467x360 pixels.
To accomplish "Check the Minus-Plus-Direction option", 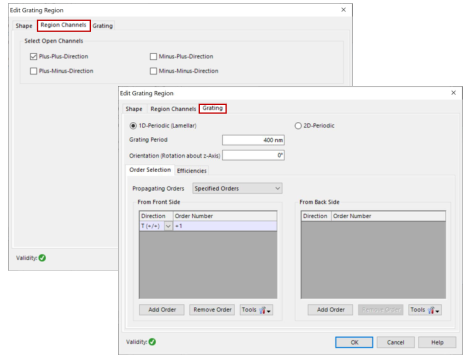I will 153,57.
